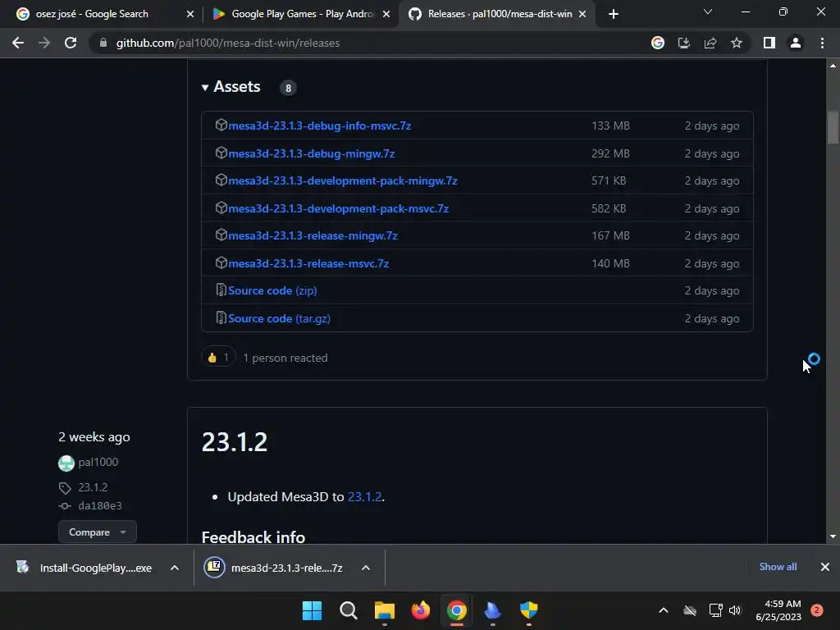The height and width of the screenshot is (630, 840).
Task: Open the browser side panel
Action: (769, 43)
